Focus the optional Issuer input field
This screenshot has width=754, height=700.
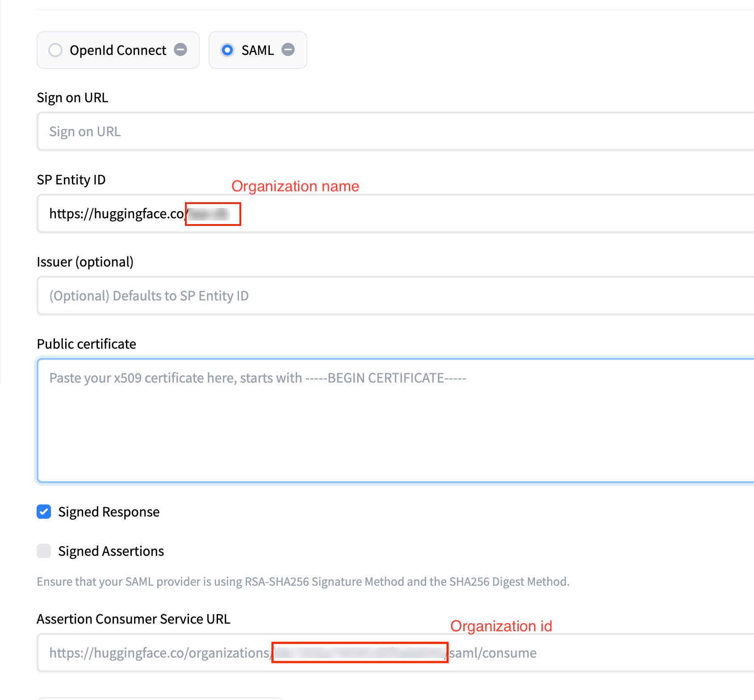coord(393,296)
